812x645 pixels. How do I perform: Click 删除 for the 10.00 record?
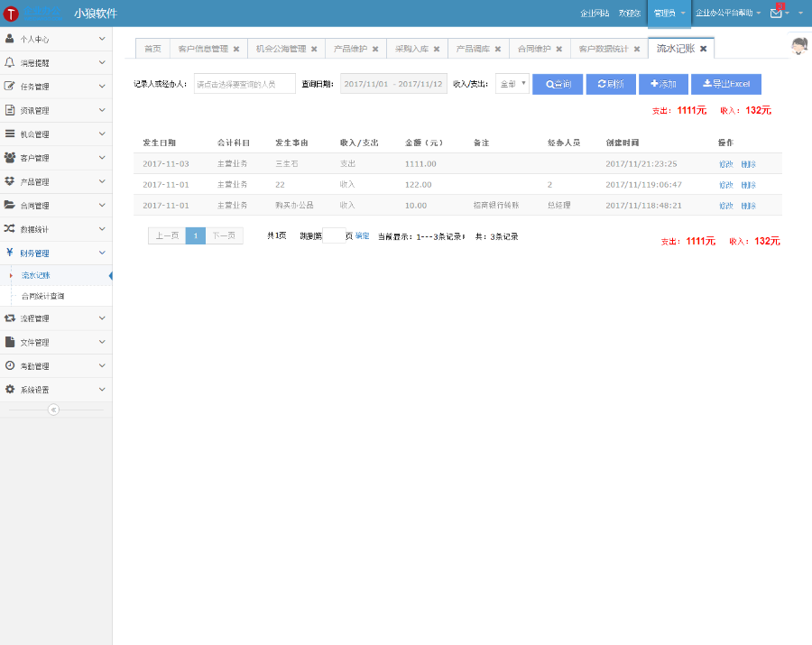click(x=748, y=206)
